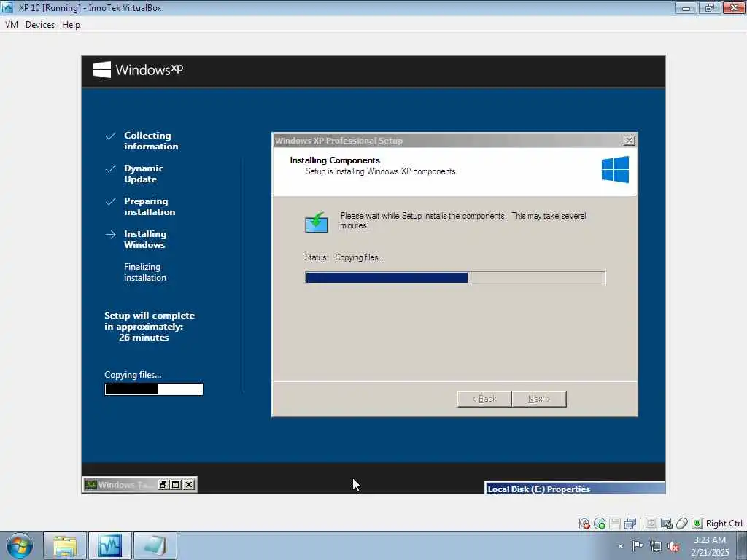Image resolution: width=747 pixels, height=560 pixels.
Task: Click the VirtualBox icon in the title bar
Action: click(x=7, y=7)
